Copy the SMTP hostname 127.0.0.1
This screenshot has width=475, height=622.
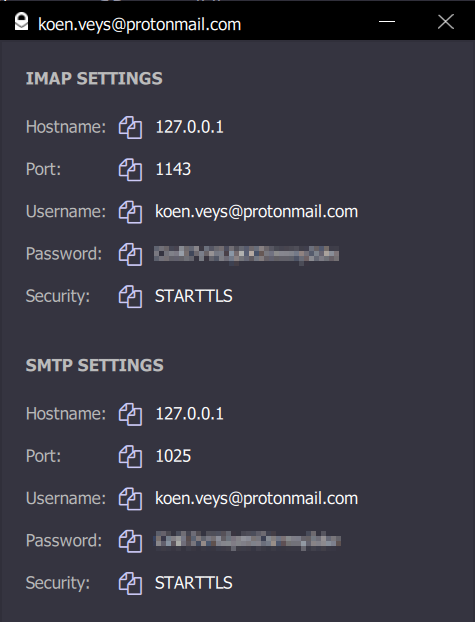point(130,414)
